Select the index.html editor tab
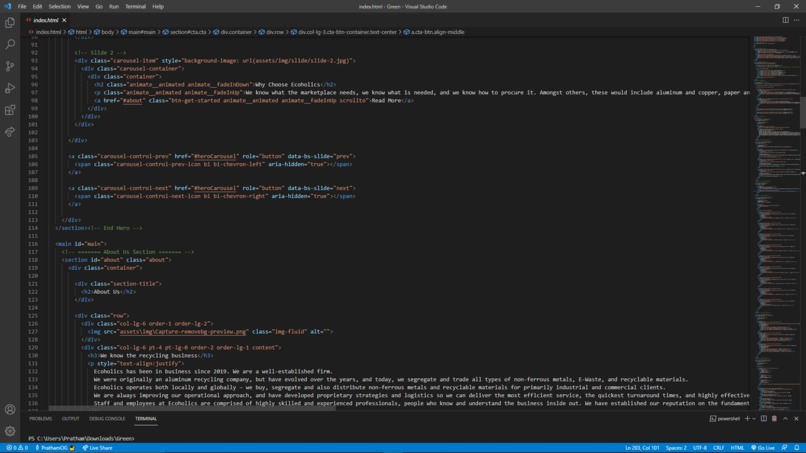 coord(45,20)
